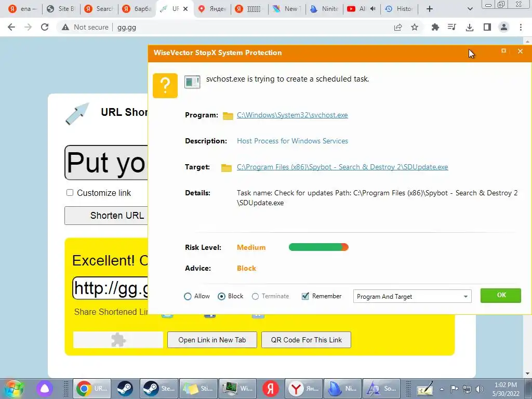Open the purple Alice assistant taskbar icon
Image resolution: width=532 pixels, height=399 pixels.
pos(45,389)
